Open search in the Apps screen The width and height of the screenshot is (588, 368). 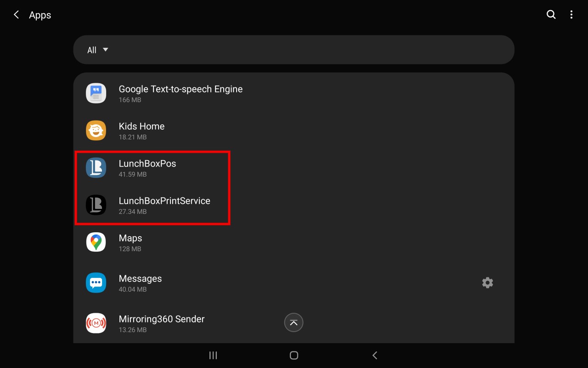[551, 15]
